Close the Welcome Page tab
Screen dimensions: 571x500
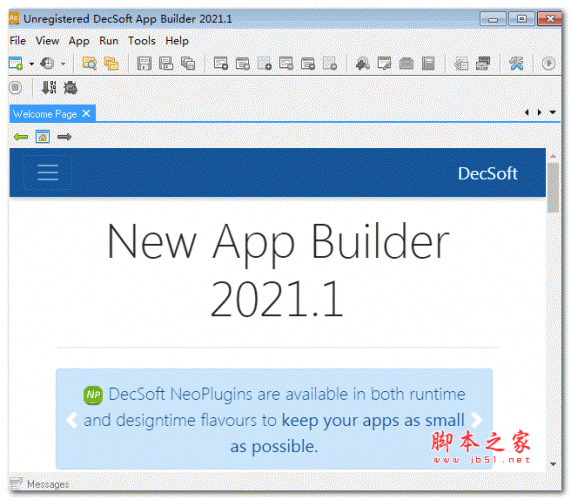pyautogui.click(x=86, y=114)
